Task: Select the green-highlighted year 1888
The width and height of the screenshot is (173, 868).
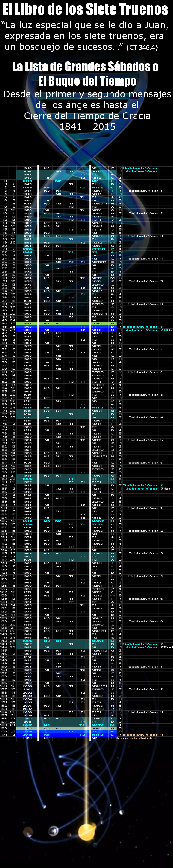Action: [27, 323]
